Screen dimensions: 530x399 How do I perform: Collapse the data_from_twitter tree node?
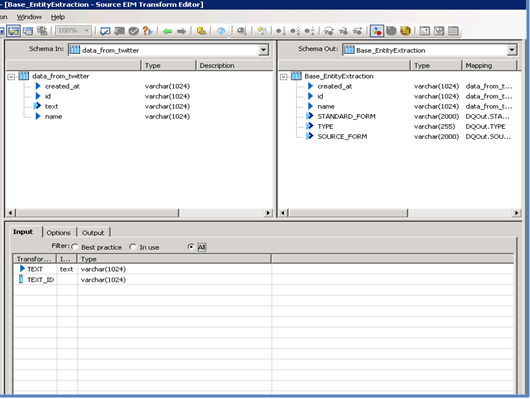click(11, 77)
